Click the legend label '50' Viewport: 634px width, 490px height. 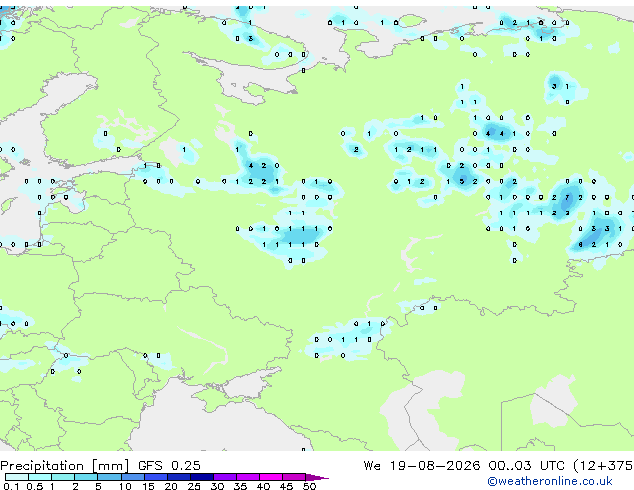click(x=309, y=486)
